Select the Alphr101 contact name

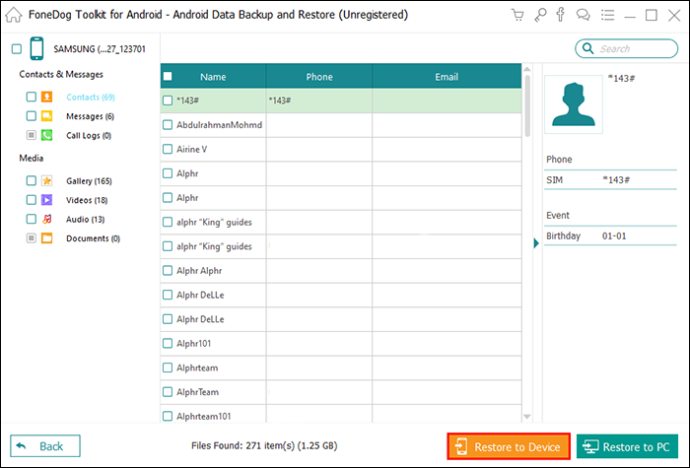click(194, 343)
